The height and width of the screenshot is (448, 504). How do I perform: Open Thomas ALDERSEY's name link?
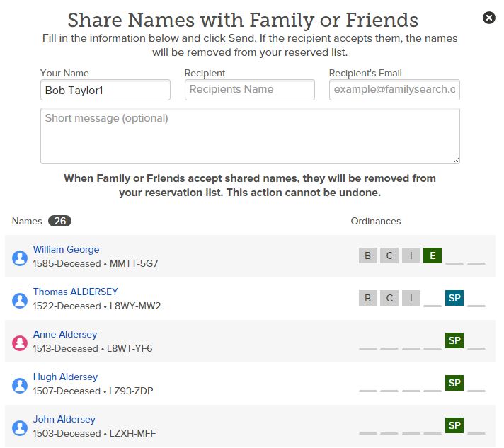(75, 292)
